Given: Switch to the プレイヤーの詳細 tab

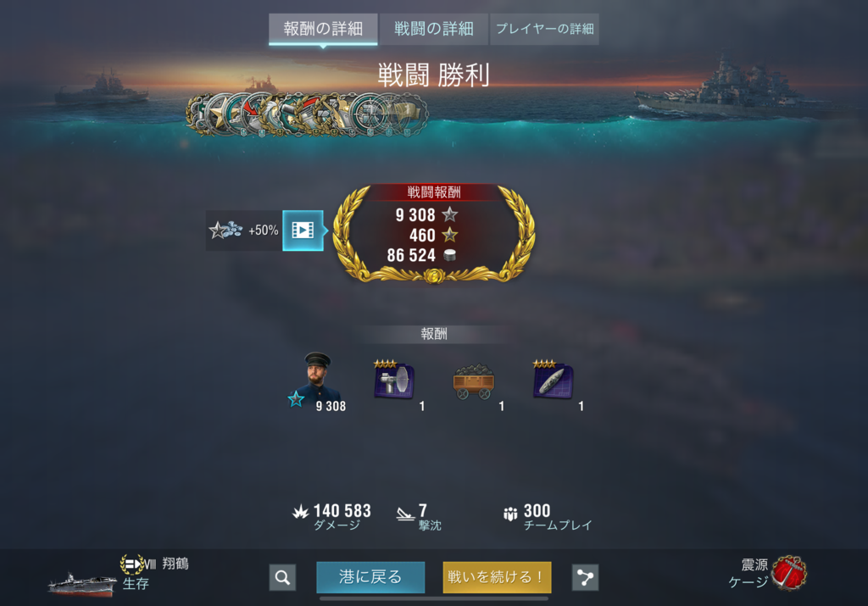Looking at the screenshot, I should pyautogui.click(x=545, y=29).
